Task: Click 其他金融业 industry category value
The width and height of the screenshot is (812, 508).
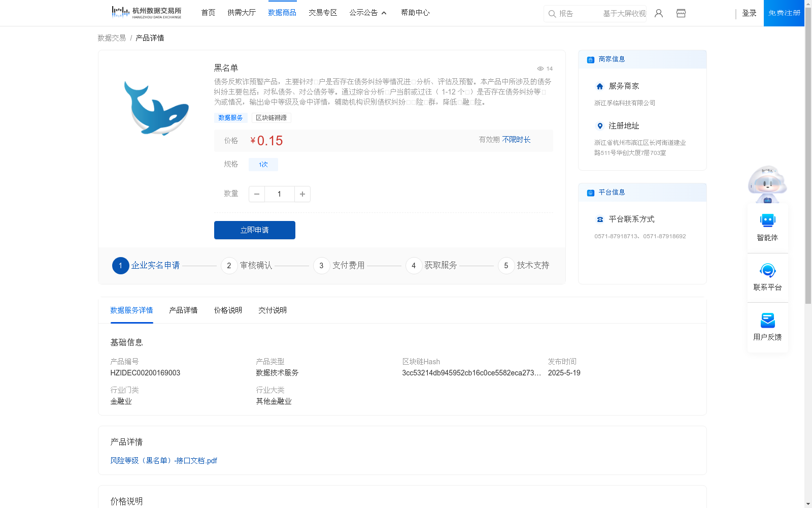Action: coord(274,401)
